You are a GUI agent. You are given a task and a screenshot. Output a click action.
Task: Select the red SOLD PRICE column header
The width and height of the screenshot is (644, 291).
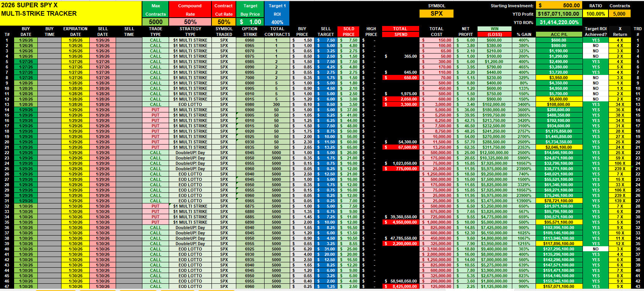click(349, 31)
